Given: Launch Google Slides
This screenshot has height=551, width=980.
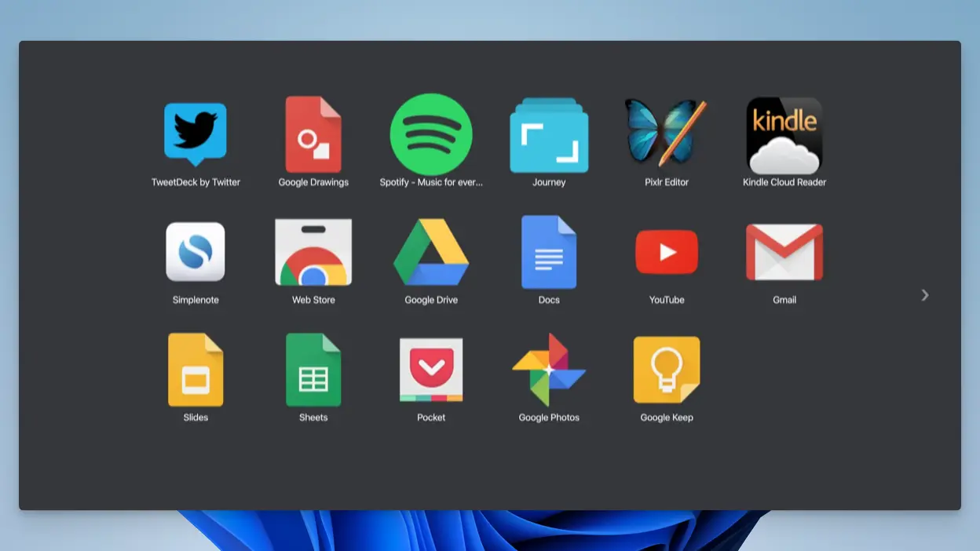Looking at the screenshot, I should coord(196,369).
